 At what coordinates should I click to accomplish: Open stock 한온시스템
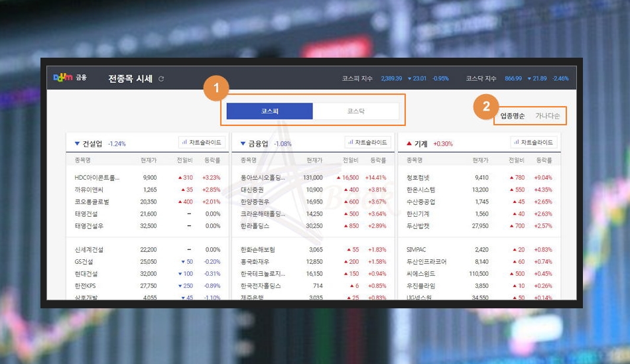(420, 190)
